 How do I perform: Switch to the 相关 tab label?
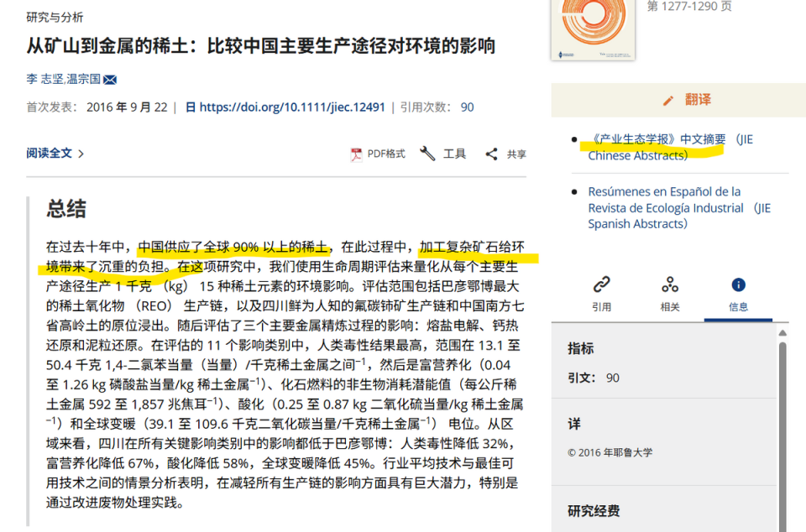670,307
